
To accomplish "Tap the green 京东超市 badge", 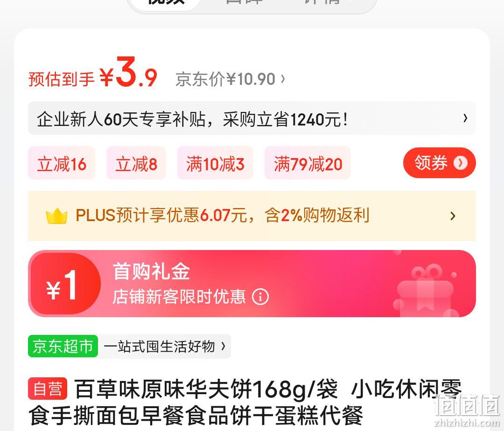I will point(63,346).
